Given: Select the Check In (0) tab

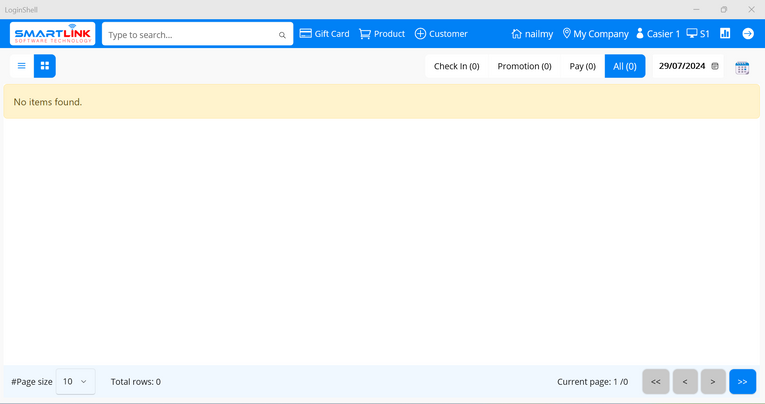Looking at the screenshot, I should tap(456, 66).
